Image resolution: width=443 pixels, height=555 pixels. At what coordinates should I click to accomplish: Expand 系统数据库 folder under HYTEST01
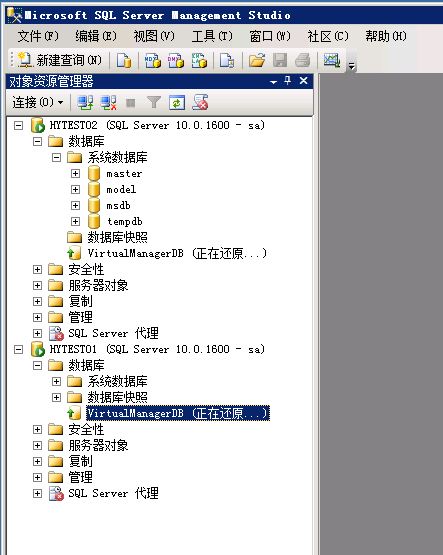click(56, 381)
